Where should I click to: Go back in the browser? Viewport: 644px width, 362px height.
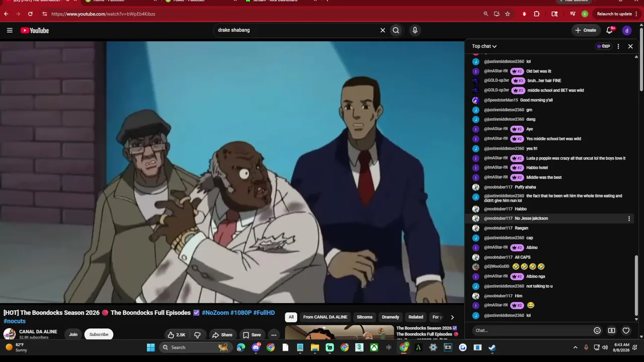[6, 14]
